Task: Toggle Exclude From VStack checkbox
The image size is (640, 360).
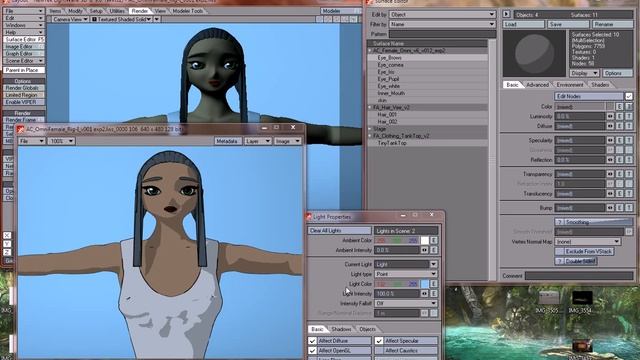Action: pyautogui.click(x=559, y=251)
